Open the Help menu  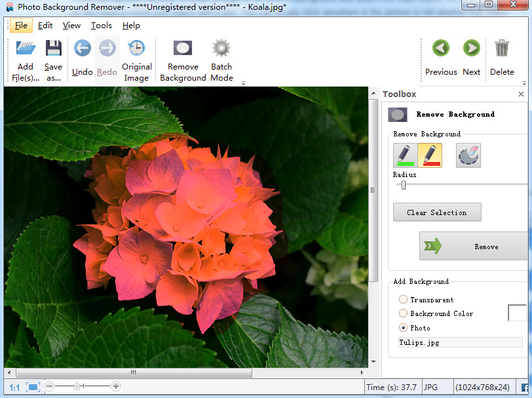point(131,26)
